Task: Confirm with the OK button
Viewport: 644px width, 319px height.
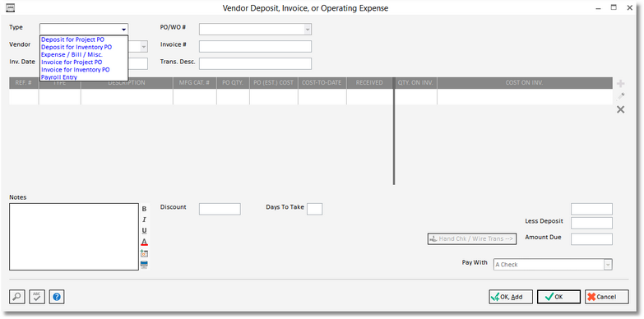Action: (558, 297)
